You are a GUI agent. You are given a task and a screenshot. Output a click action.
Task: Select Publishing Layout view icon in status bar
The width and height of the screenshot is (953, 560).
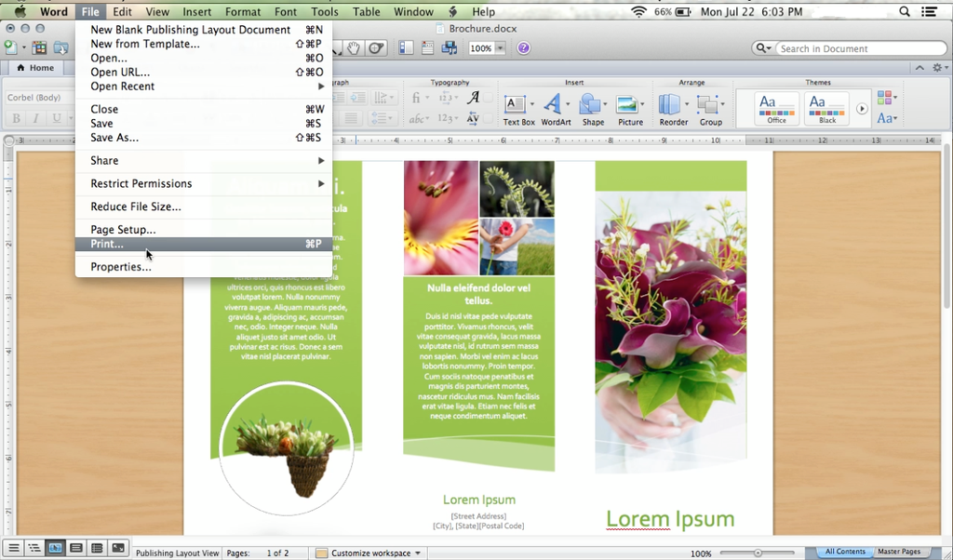tap(55, 548)
